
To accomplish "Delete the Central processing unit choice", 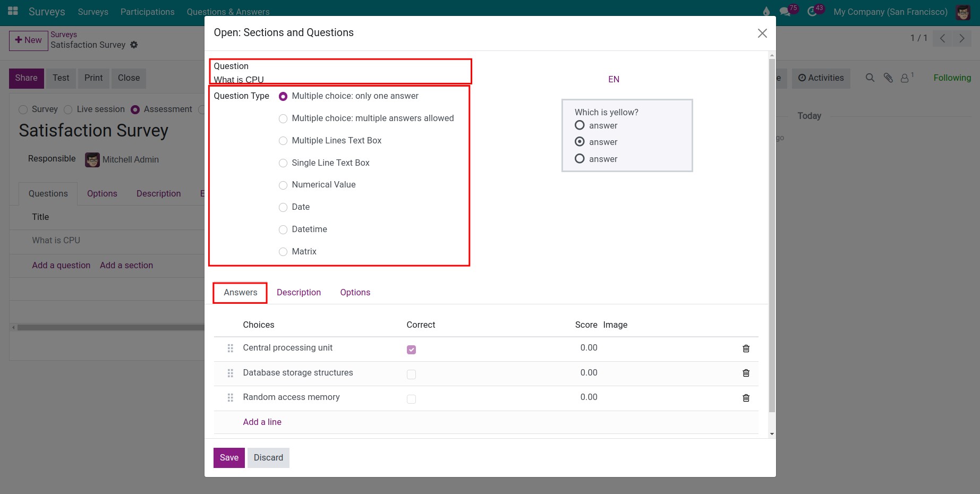I will pos(746,348).
